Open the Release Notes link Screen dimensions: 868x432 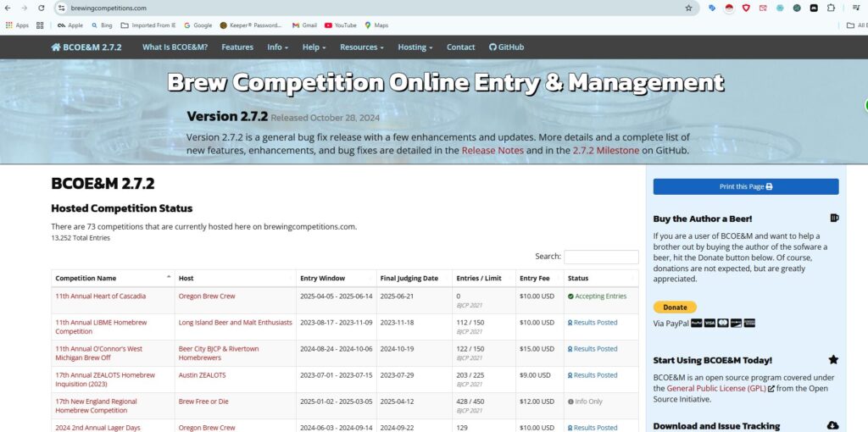[492, 151]
